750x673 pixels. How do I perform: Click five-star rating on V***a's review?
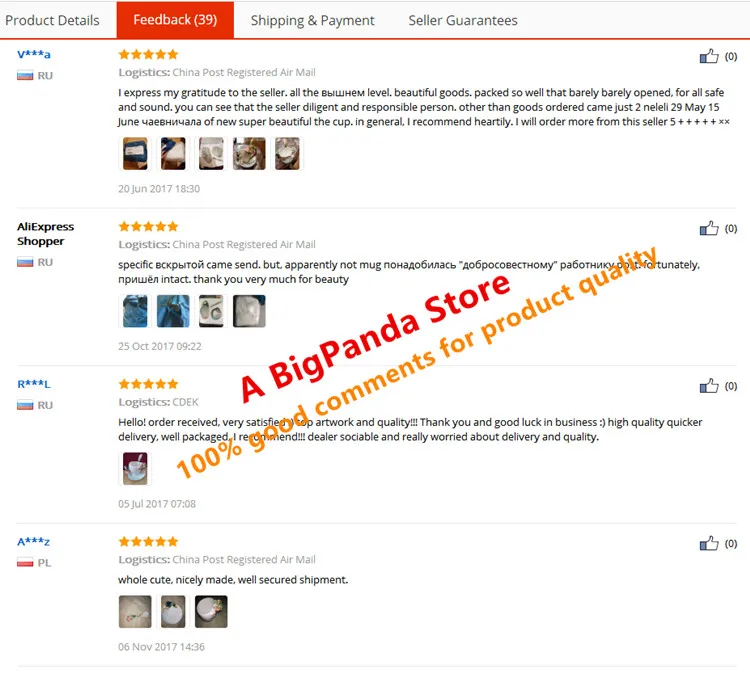click(x=148, y=54)
